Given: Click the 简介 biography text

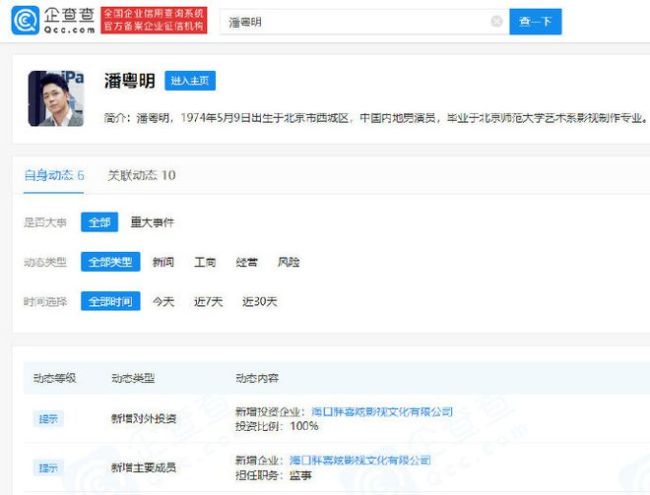Looking at the screenshot, I should tap(376, 118).
